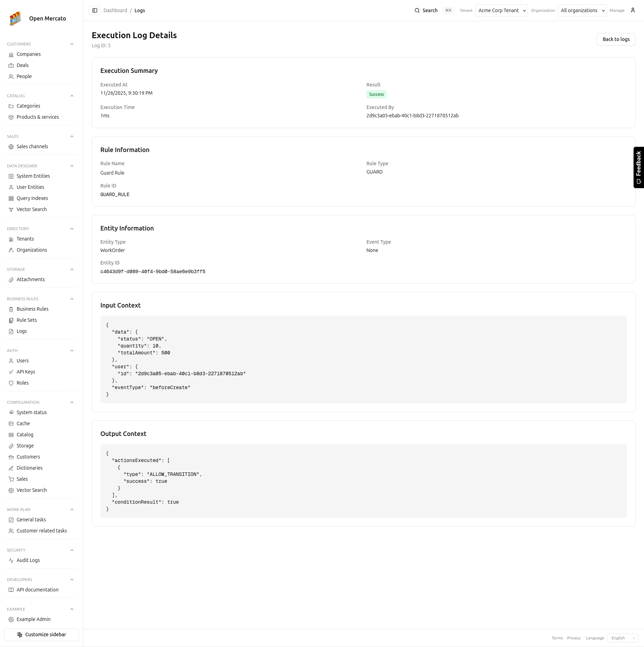This screenshot has height=647, width=644.
Task: Open the Organization dropdown
Action: tap(582, 10)
